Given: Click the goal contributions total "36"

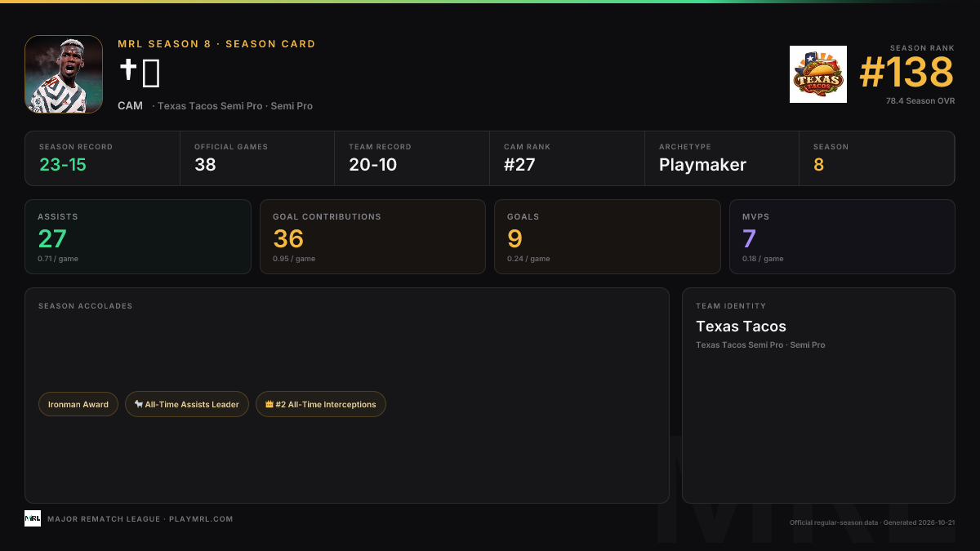Looking at the screenshot, I should click(x=288, y=238).
